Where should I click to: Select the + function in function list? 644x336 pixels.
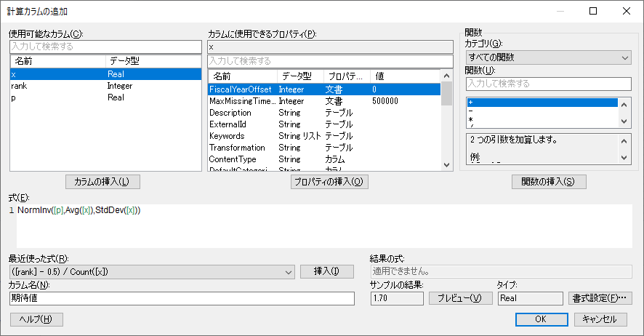pos(542,103)
